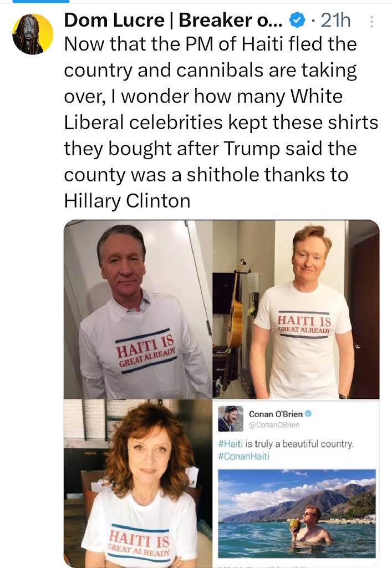Open the Dom Lucre display name link
Viewport: 392px width, 568px height.
tap(173, 21)
